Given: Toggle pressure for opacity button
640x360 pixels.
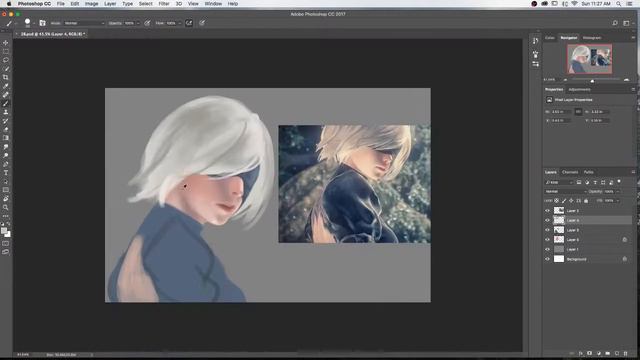Looking at the screenshot, I should coord(147,23).
